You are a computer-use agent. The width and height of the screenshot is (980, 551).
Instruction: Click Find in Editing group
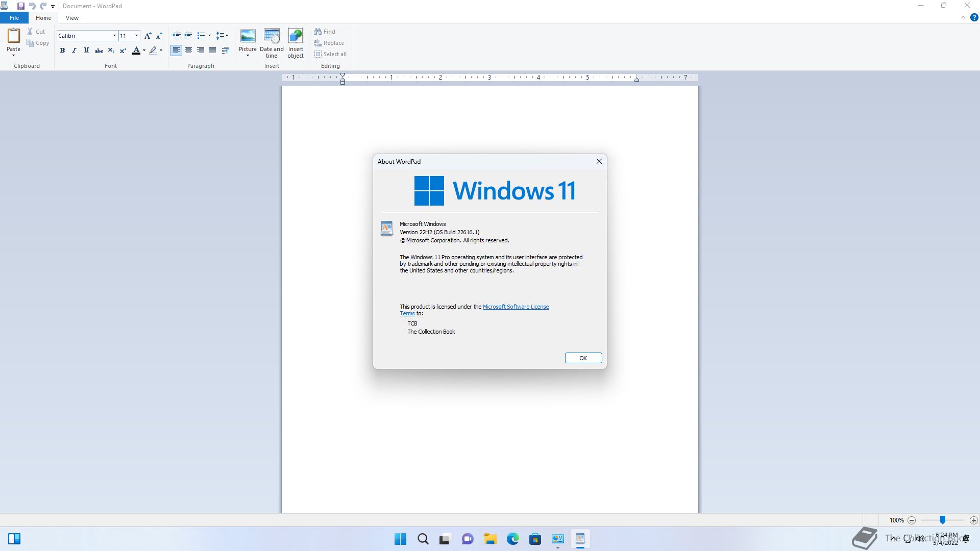(325, 32)
